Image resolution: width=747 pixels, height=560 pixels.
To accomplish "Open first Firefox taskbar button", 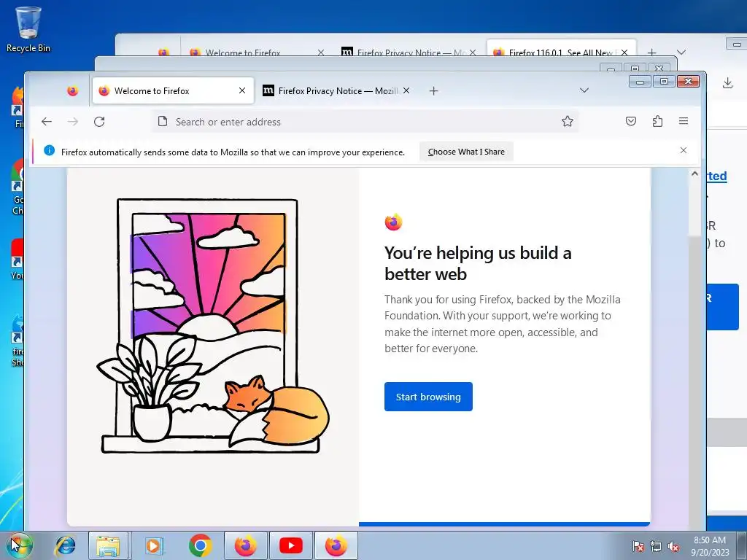I will coord(245,545).
